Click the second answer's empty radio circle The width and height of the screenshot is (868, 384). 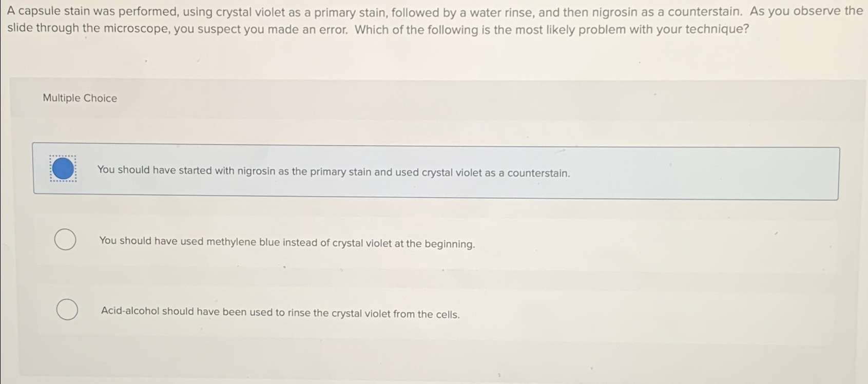coord(65,239)
